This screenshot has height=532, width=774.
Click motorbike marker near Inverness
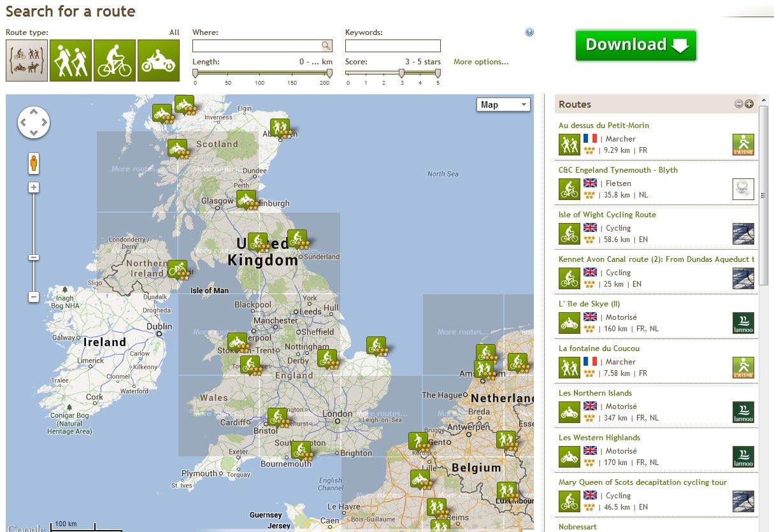coord(184,104)
